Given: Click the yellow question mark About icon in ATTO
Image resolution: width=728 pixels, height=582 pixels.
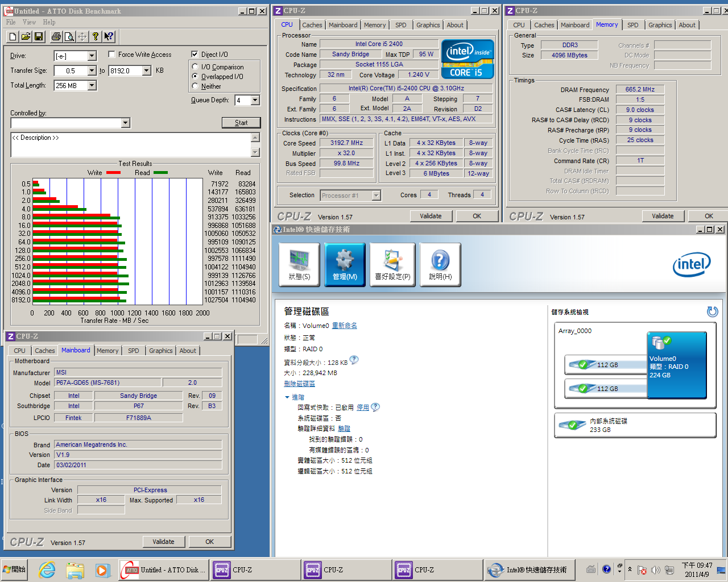Looking at the screenshot, I should tap(96, 36).
